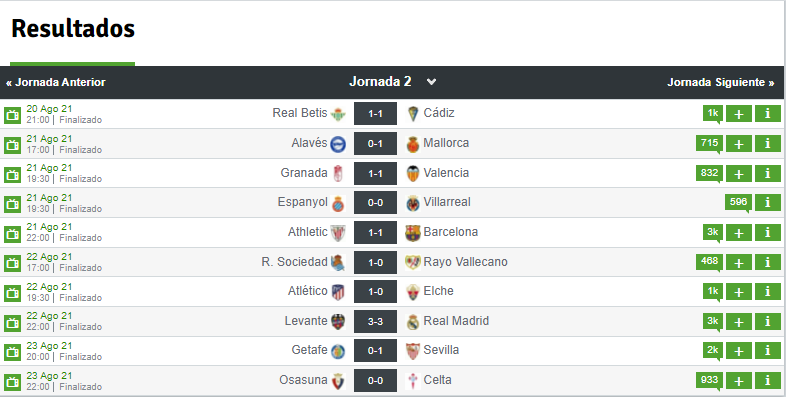786x397 pixels.
Task: Click the plus icon for Getafe vs Sevilla
Action: (739, 351)
